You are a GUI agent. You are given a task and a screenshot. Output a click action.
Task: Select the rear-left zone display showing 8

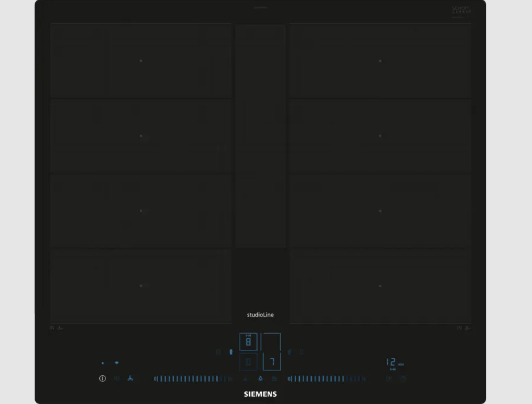pos(248,342)
